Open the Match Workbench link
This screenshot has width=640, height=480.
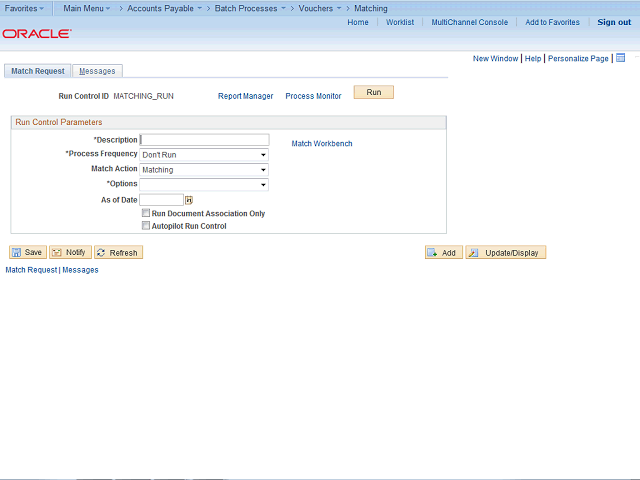point(322,143)
